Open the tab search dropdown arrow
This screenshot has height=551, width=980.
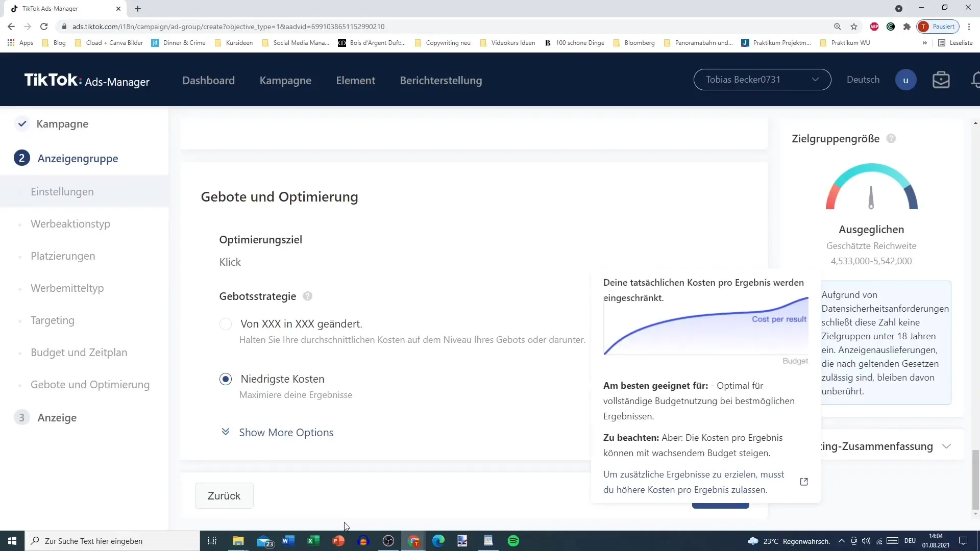(899, 9)
